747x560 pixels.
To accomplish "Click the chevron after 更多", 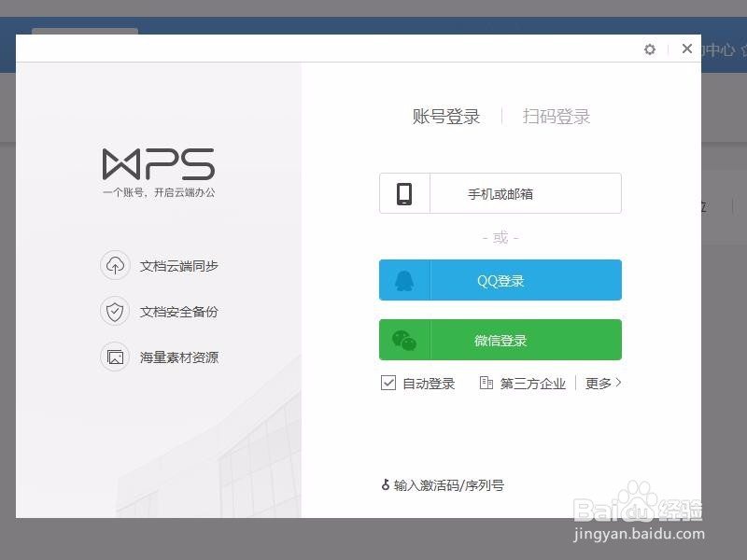I will [x=617, y=383].
